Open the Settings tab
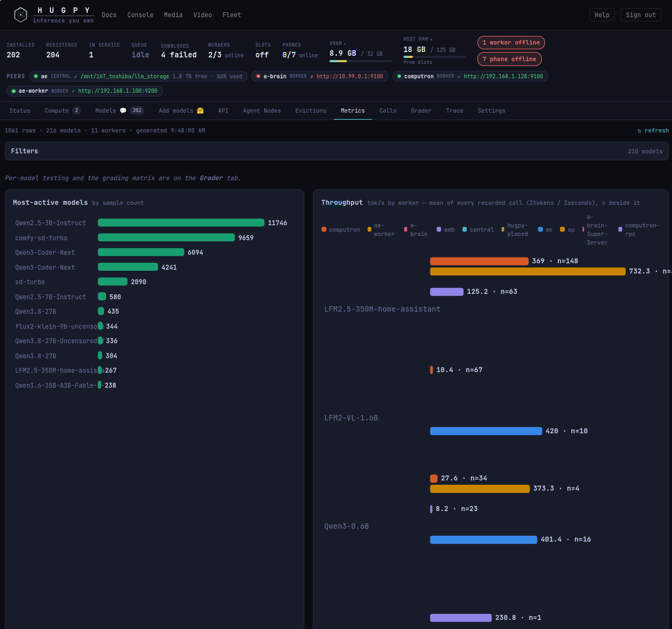Image resolution: width=672 pixels, height=629 pixels. click(491, 110)
